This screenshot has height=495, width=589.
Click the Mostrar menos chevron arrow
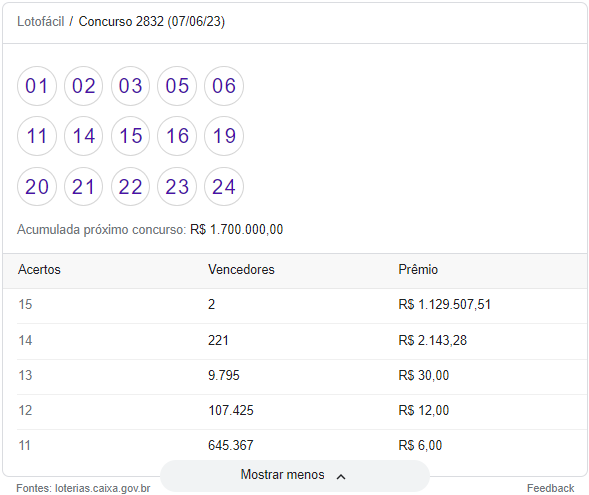341,477
